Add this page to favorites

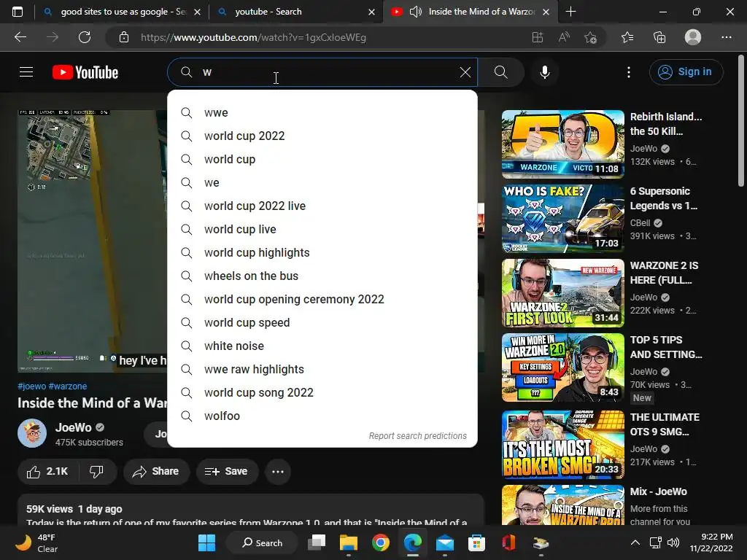coord(590,37)
